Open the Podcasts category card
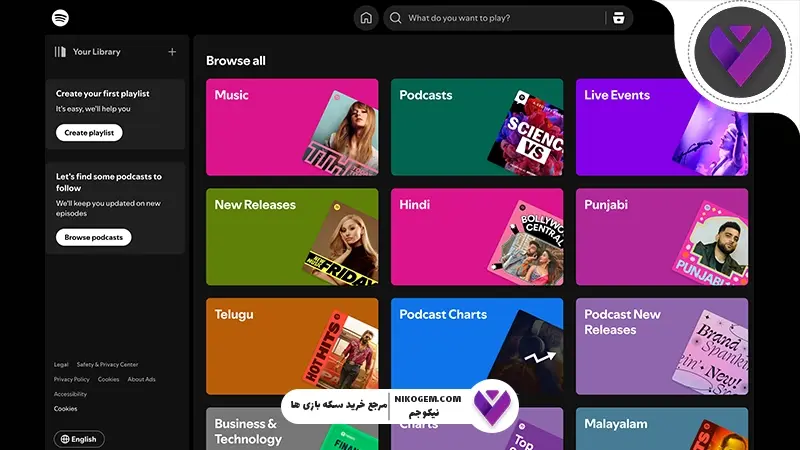The height and width of the screenshot is (450, 800). pos(477,127)
